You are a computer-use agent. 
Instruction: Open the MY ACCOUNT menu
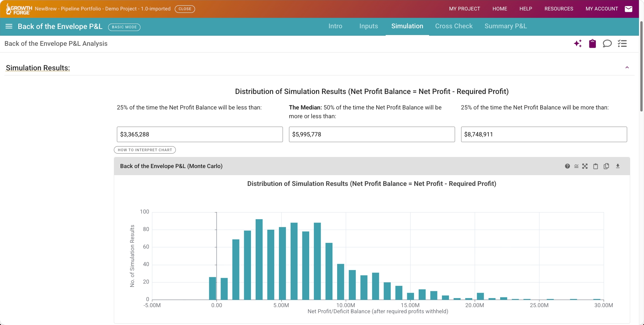[602, 9]
